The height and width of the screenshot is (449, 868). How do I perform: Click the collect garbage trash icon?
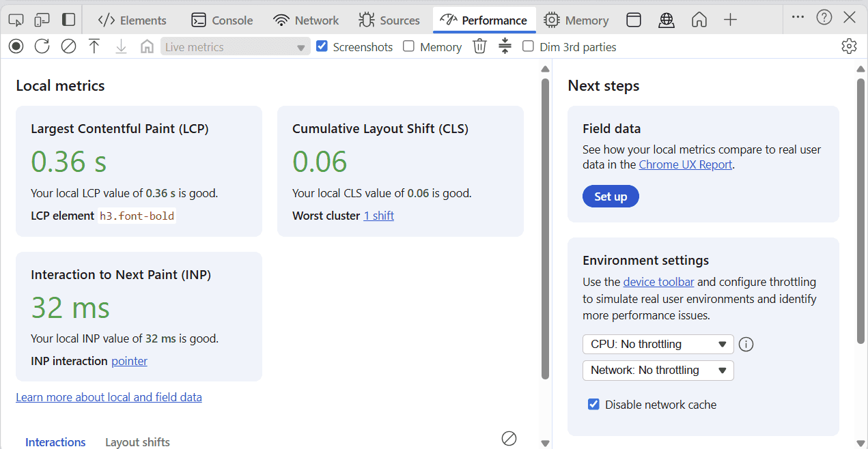click(480, 46)
